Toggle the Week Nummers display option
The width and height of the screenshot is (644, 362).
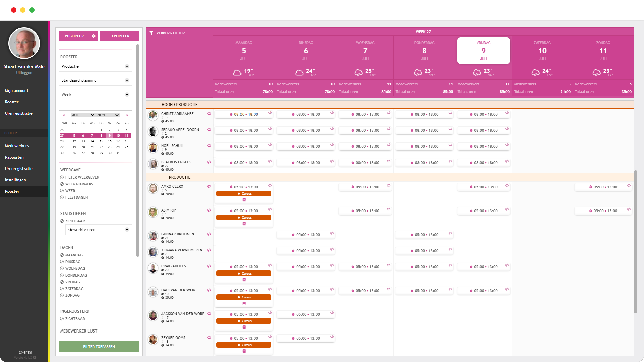[x=62, y=184]
